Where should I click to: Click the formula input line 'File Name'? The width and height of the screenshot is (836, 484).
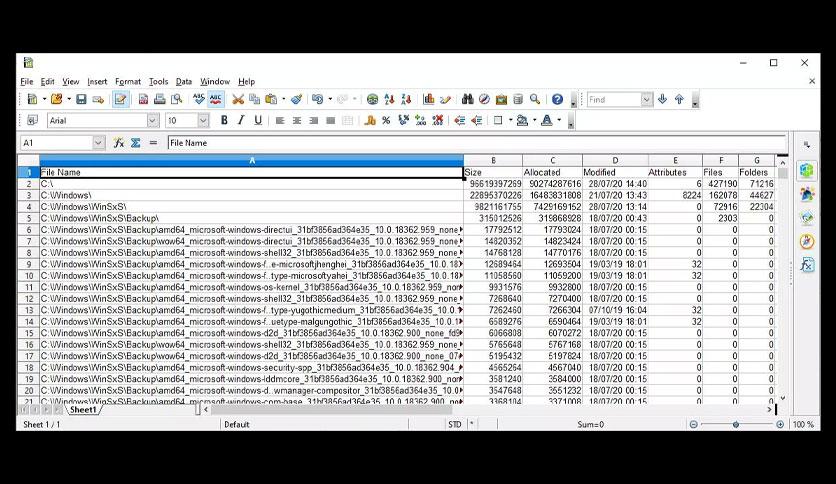477,143
